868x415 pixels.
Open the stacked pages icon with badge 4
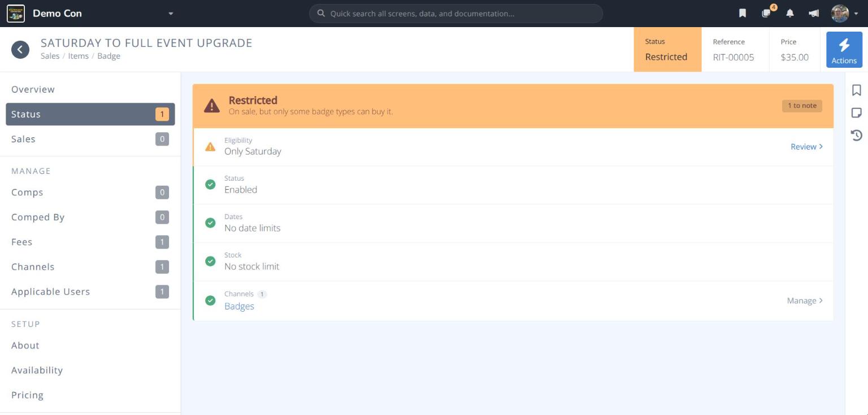tap(767, 12)
